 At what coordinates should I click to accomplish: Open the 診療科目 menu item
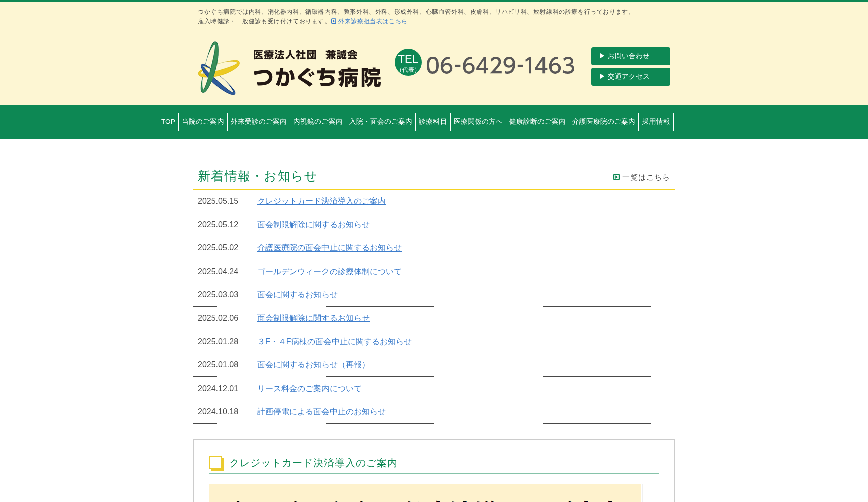[x=432, y=121]
